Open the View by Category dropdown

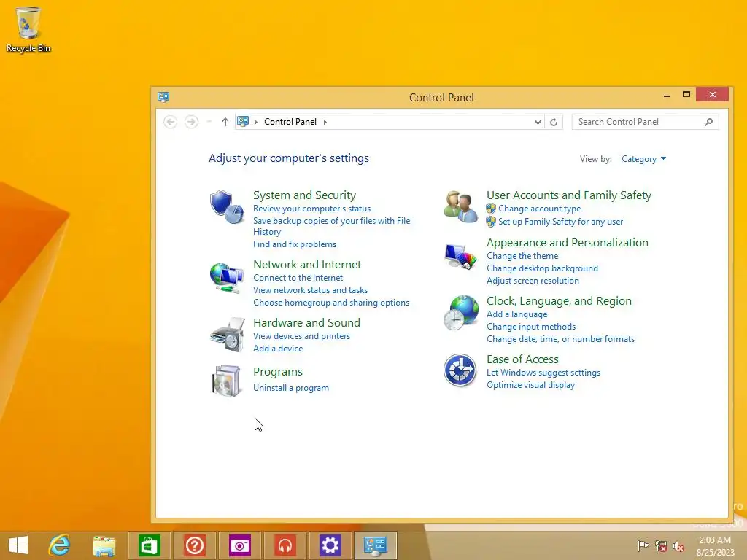pyautogui.click(x=643, y=159)
